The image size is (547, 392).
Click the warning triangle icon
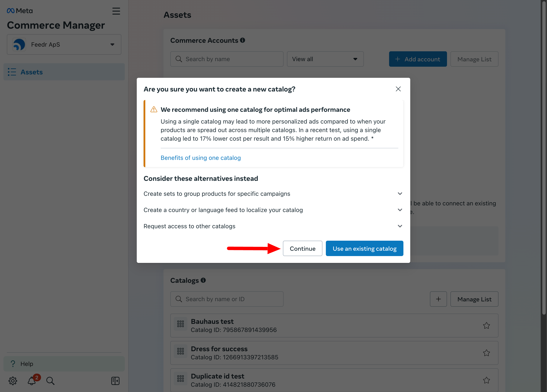pos(153,109)
